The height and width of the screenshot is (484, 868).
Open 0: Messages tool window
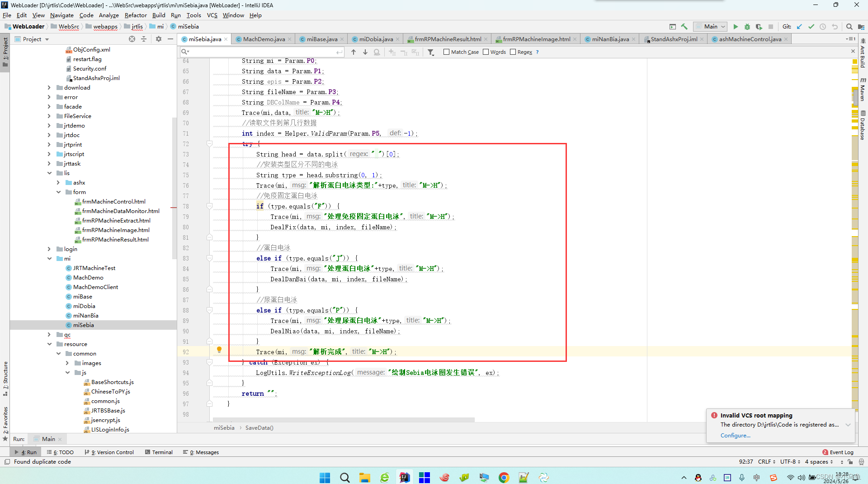pos(201,452)
